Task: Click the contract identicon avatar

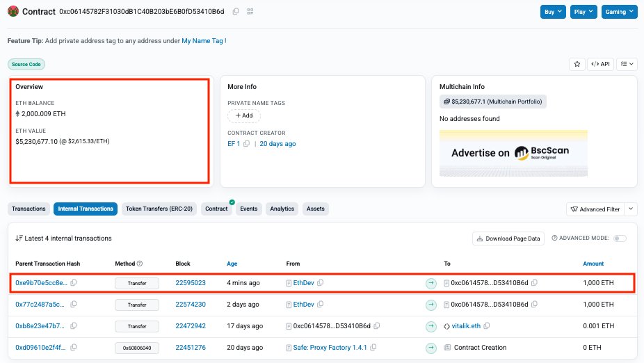Action: (13, 11)
